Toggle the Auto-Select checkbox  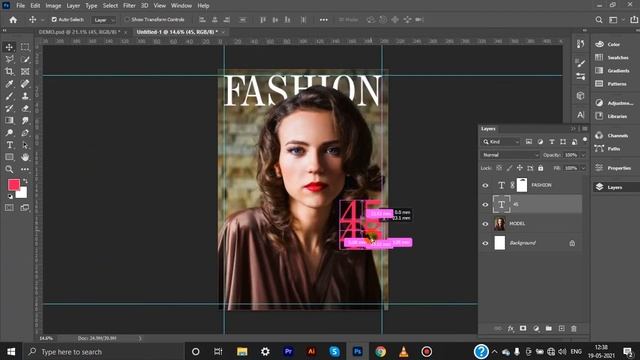coord(54,20)
